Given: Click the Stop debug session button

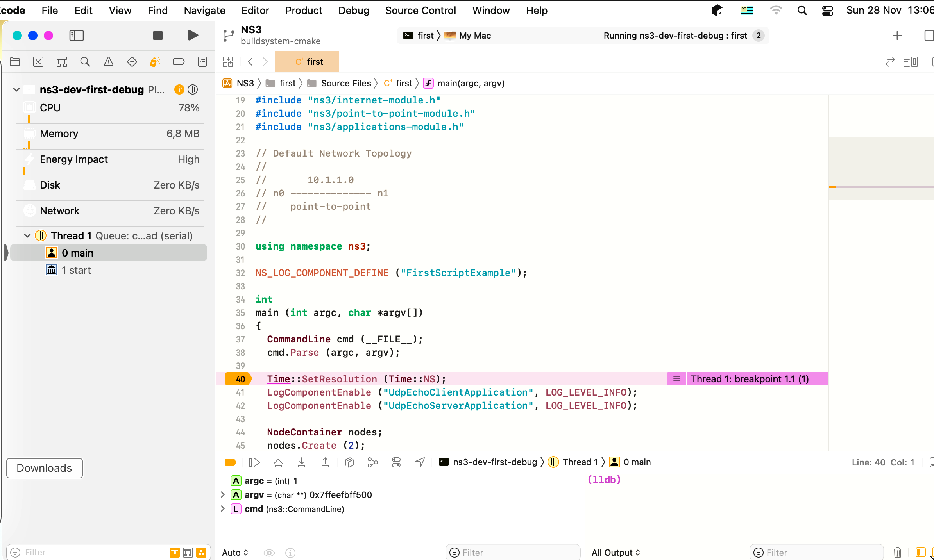Looking at the screenshot, I should (157, 35).
